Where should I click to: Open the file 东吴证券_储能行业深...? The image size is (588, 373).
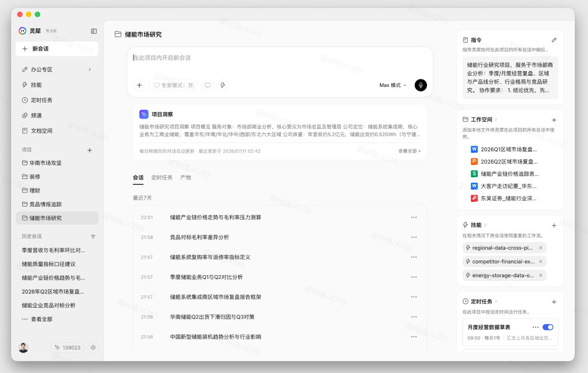[504, 198]
